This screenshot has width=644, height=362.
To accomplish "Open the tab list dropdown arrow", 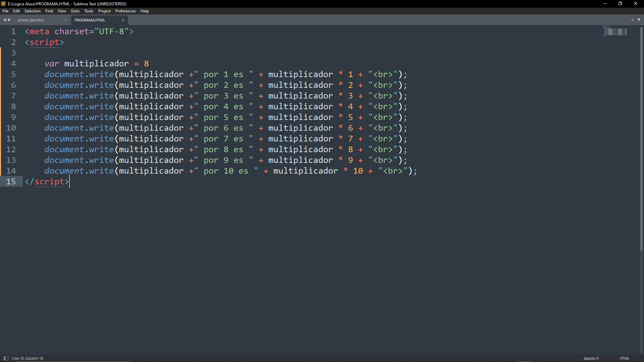I will tap(639, 20).
